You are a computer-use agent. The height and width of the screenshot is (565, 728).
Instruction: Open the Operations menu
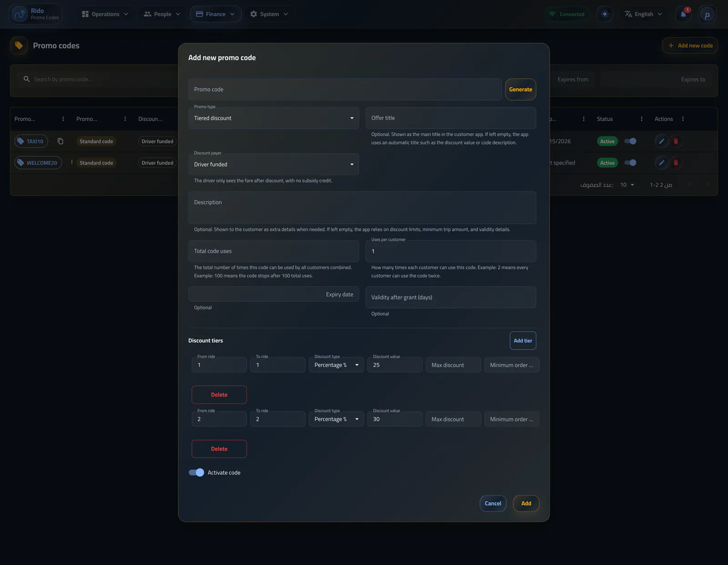click(105, 14)
